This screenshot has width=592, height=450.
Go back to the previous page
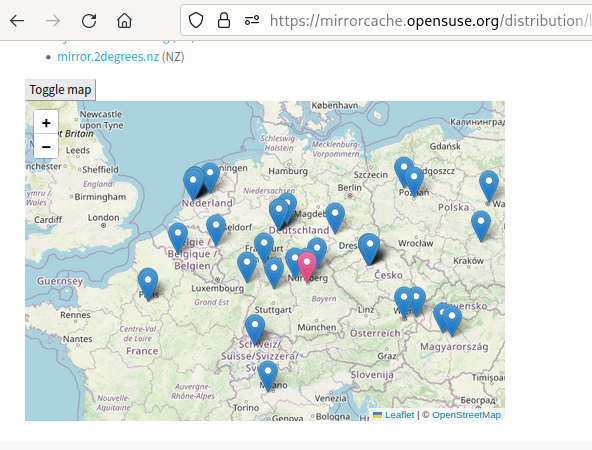[17, 20]
